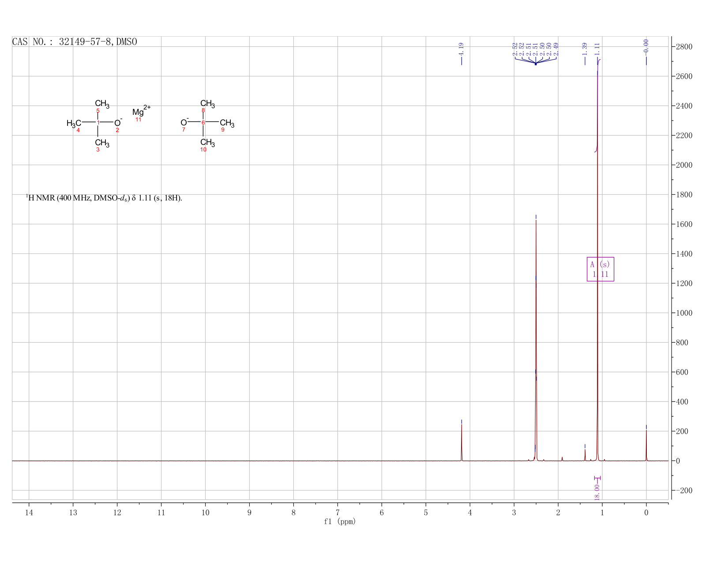
Task: Select the tall peak at 1.11 ppm
Action: pos(597,265)
